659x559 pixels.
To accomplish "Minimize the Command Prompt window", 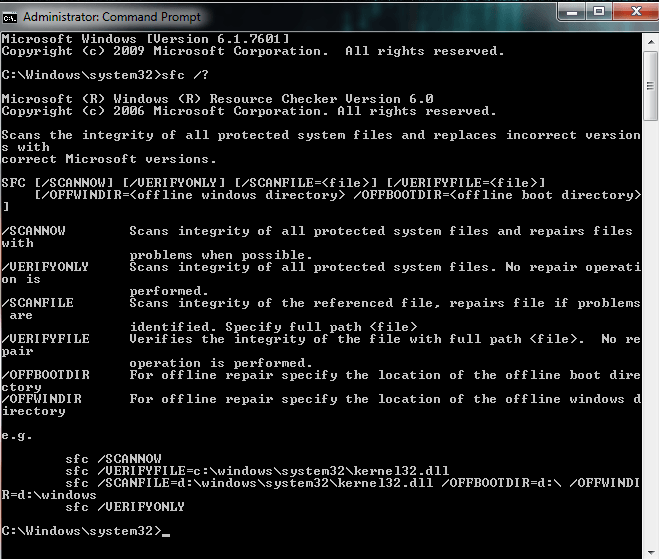I will 572,12.
